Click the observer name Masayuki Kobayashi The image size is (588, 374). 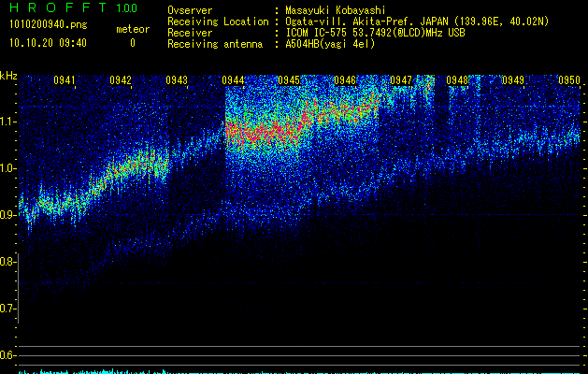336,10
